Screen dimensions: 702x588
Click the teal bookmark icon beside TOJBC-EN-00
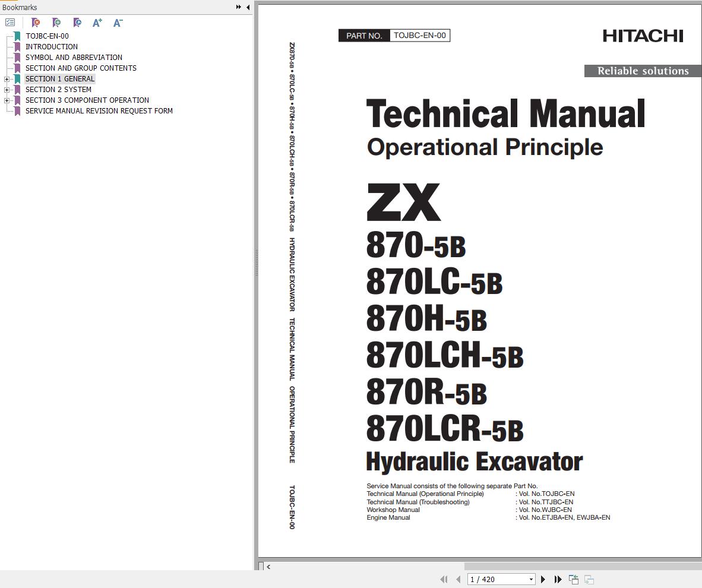[17, 36]
